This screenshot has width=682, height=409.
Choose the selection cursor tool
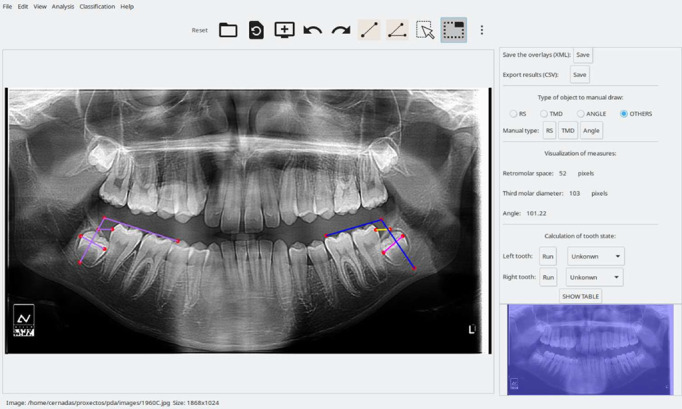(425, 30)
